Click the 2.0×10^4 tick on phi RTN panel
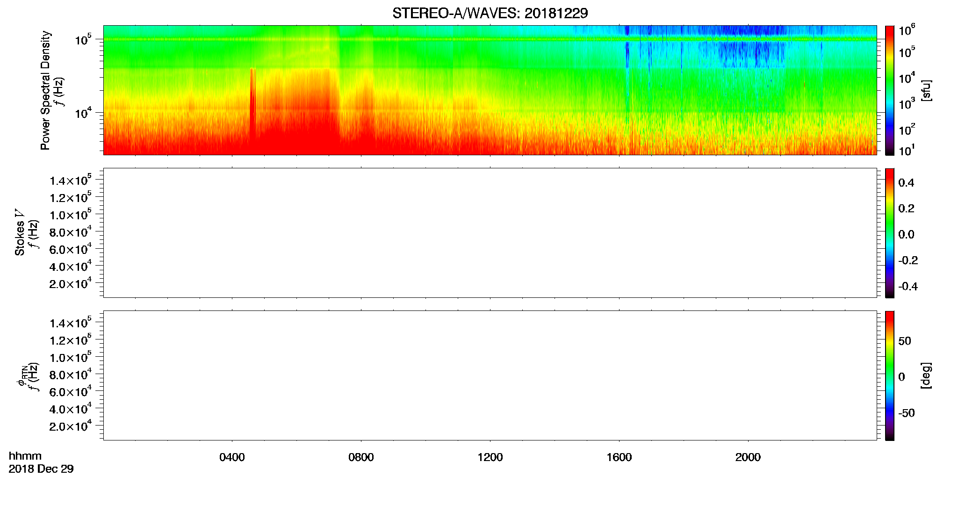980x505 pixels. tap(71, 426)
